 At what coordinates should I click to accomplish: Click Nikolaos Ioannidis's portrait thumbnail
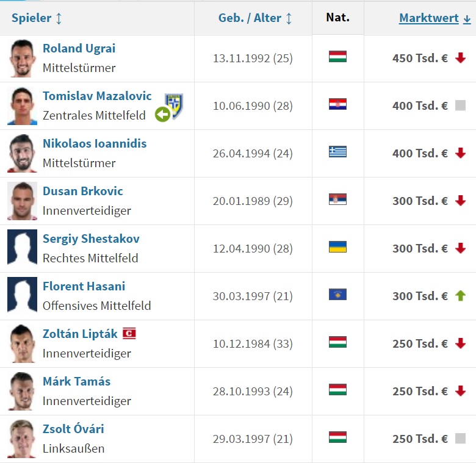(22, 153)
